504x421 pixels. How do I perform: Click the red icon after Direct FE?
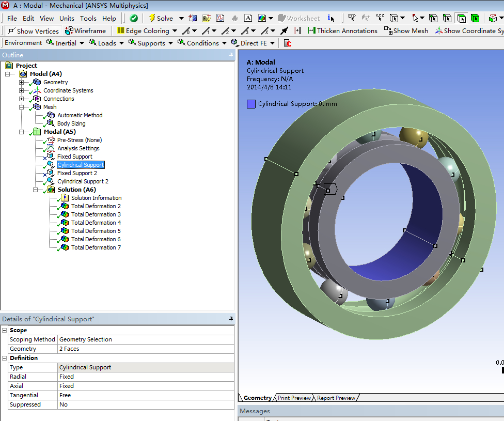pos(288,43)
